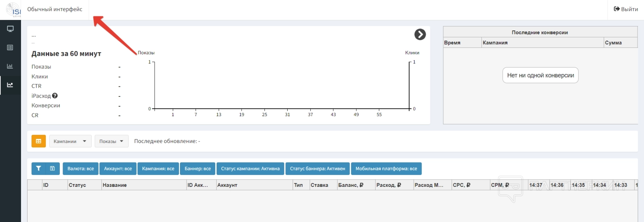Open the Показы dropdown

pos(112,141)
